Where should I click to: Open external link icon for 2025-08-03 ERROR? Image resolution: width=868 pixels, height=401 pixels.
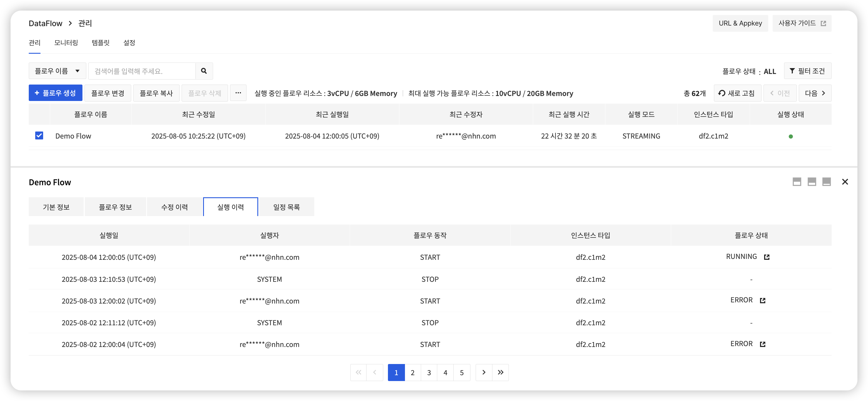point(763,301)
